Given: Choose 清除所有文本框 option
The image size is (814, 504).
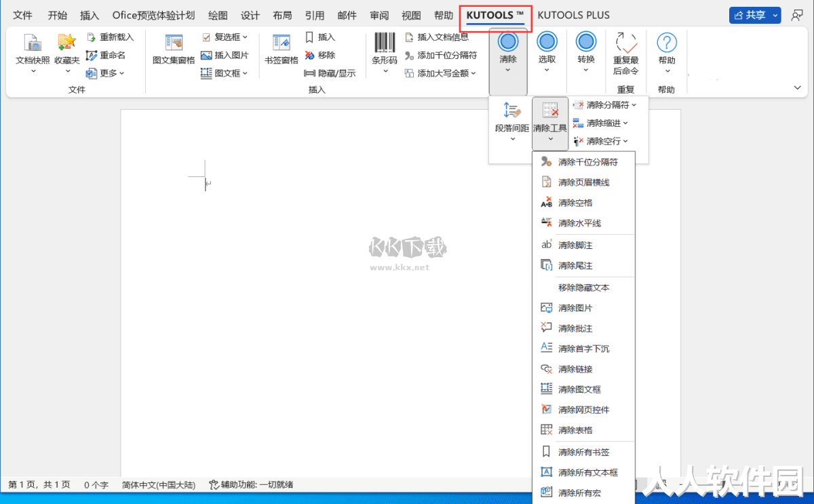Looking at the screenshot, I should 583,473.
